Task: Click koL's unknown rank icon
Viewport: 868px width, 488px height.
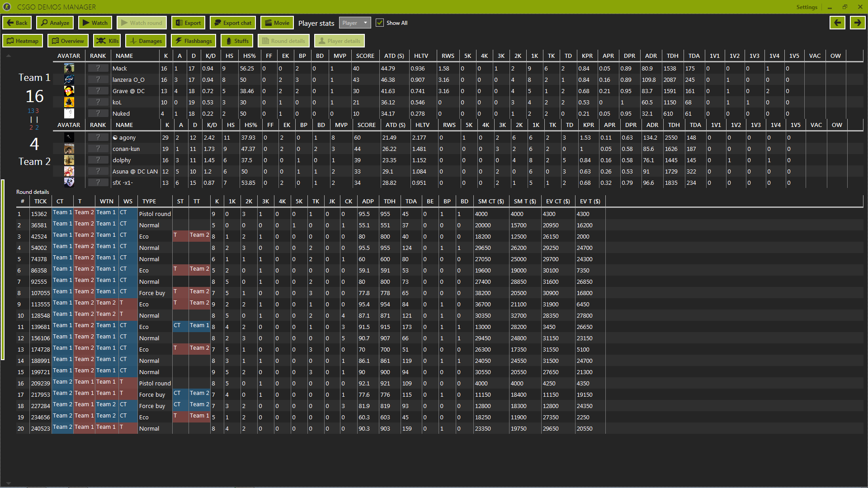Action: coord(98,102)
